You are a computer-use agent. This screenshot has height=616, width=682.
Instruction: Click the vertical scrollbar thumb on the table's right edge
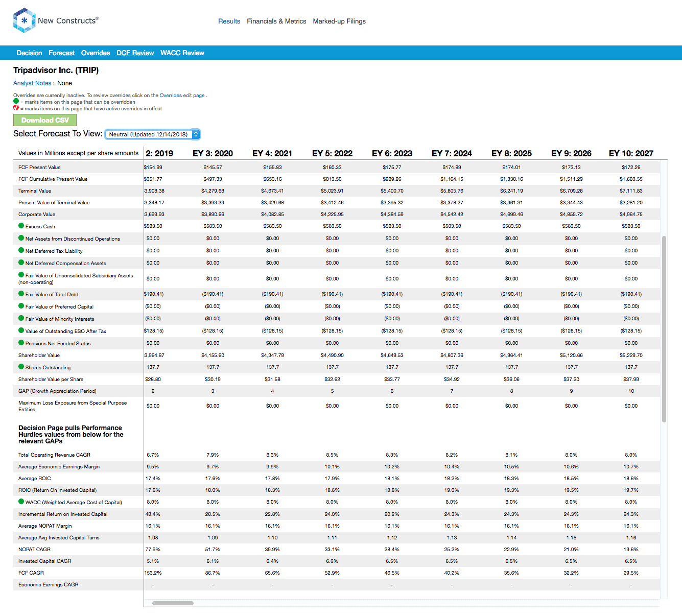point(664,329)
